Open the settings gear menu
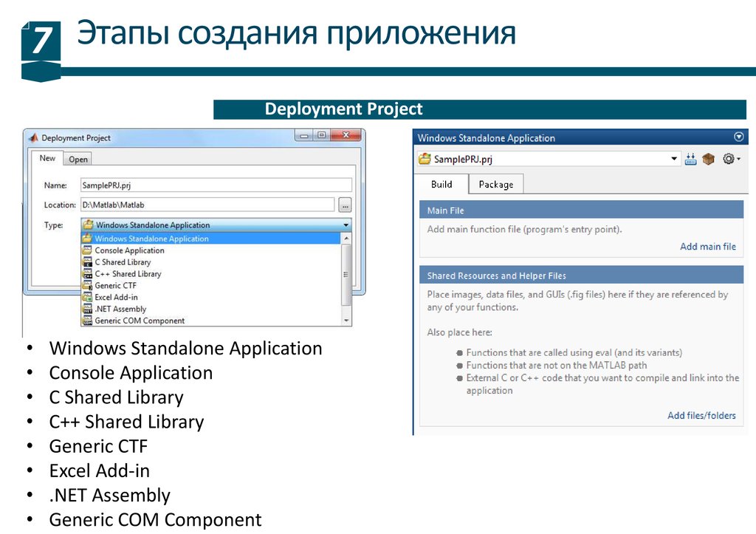756x534 pixels. 730,159
